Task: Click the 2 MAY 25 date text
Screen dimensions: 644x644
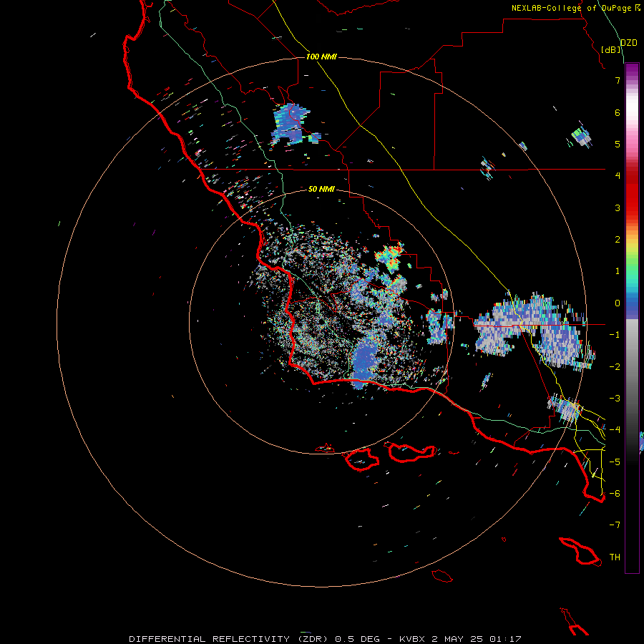Action: click(x=457, y=639)
